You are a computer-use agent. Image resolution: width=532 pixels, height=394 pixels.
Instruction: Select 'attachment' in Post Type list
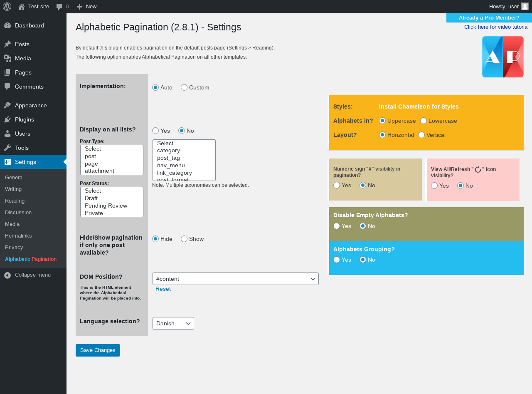(111, 171)
